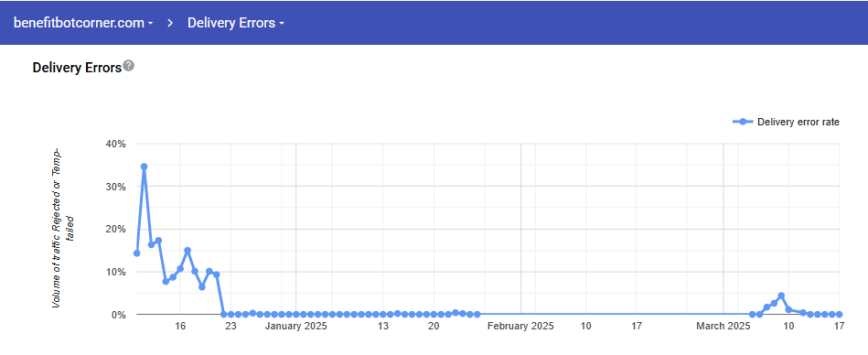
Task: Click the 35% peak data point
Action: (144, 167)
